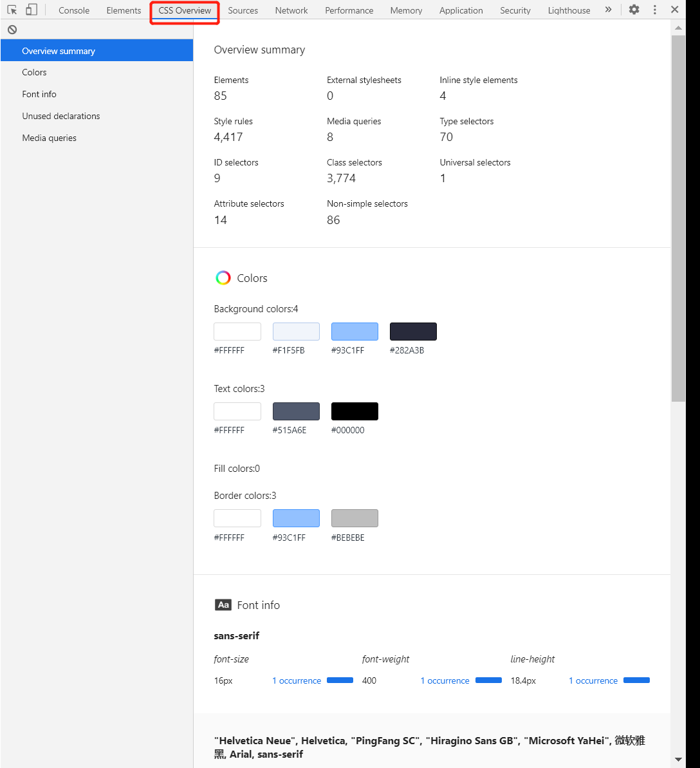Click the #282A3B background swatch

(x=413, y=331)
